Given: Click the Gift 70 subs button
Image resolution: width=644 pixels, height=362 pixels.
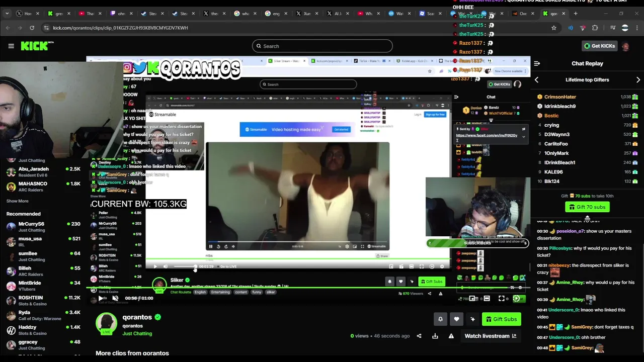Looking at the screenshot, I should pos(587,207).
